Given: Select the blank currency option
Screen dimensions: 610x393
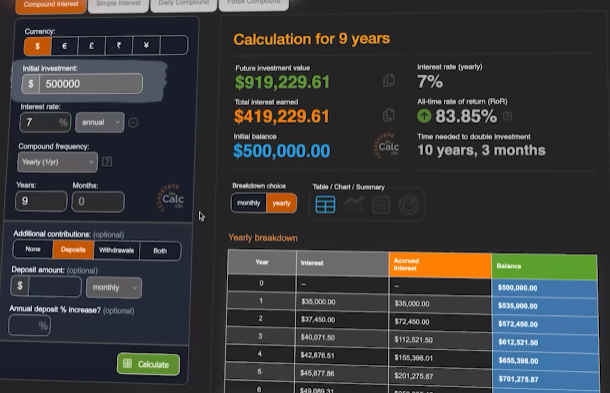Looking at the screenshot, I should (x=174, y=46).
